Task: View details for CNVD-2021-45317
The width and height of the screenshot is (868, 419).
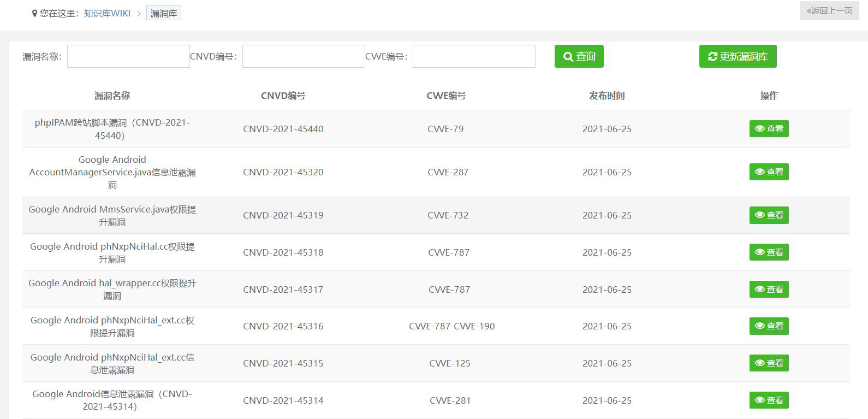Action: 769,290
